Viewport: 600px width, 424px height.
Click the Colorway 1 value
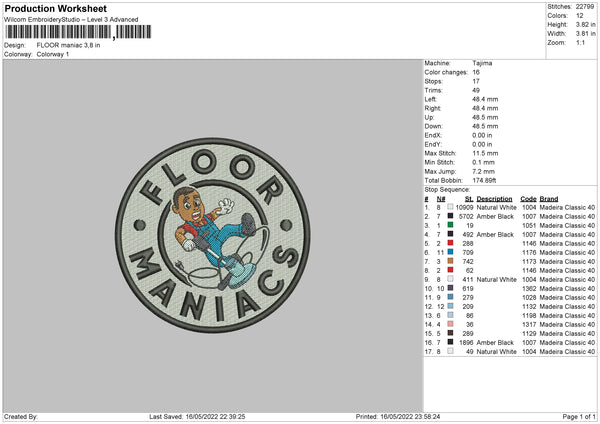pos(53,54)
